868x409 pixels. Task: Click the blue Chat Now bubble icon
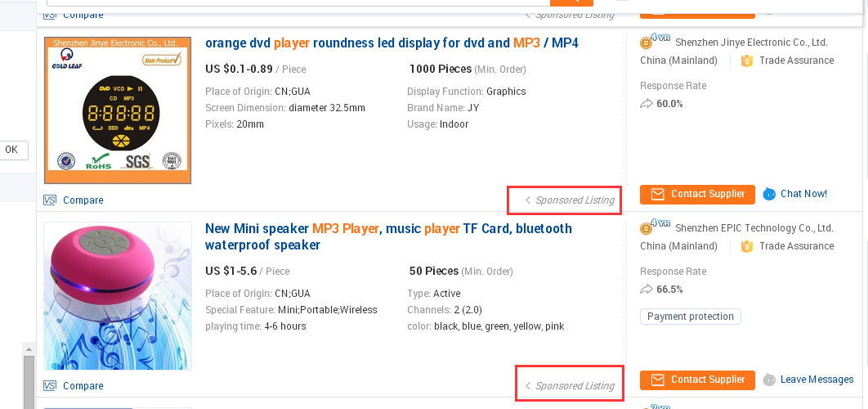click(769, 194)
